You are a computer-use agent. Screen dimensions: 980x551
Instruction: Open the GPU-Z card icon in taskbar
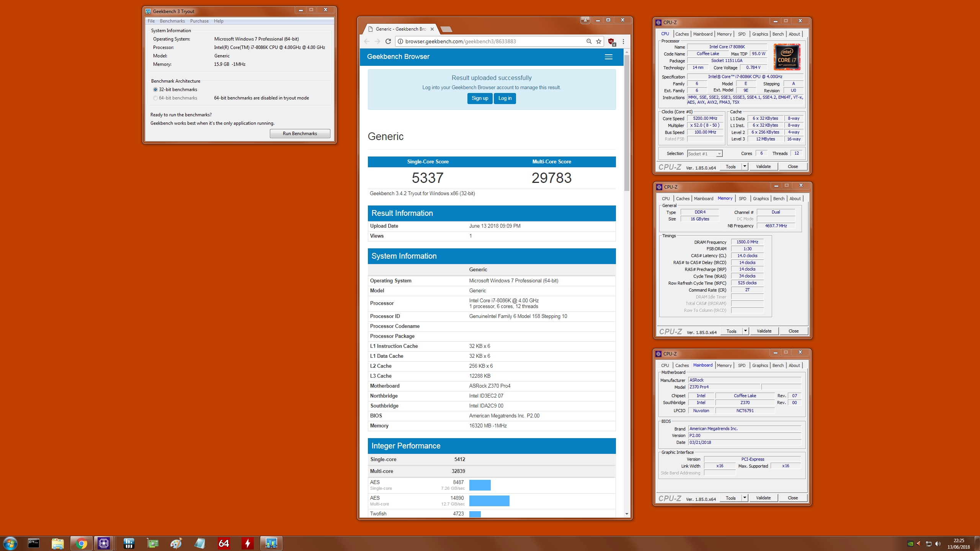[153, 543]
